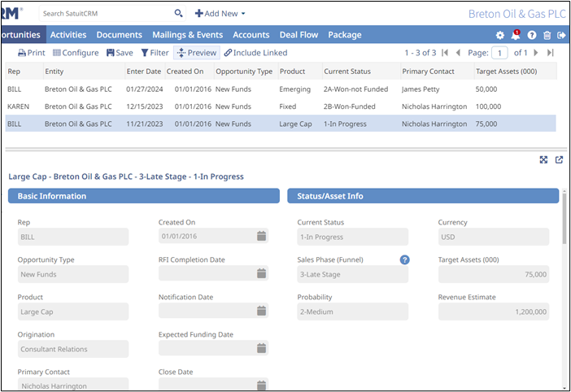The image size is (571, 392).
Task: Open the Package tab
Action: (x=345, y=35)
